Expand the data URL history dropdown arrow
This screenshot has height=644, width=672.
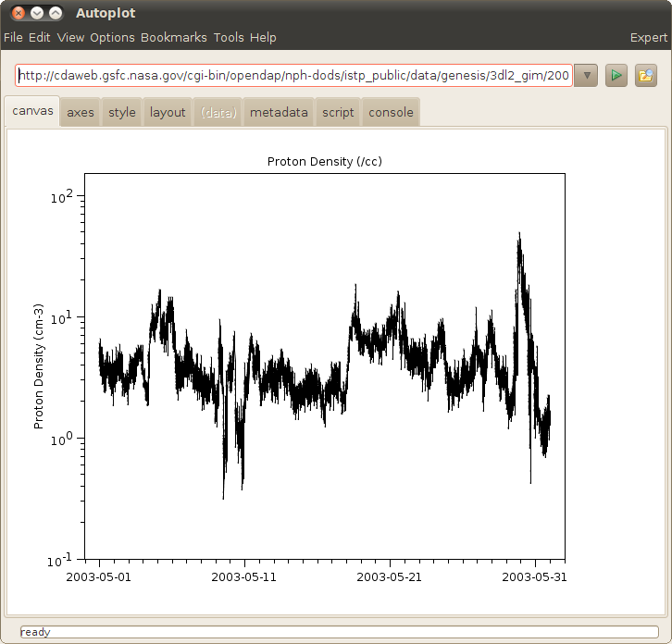586,76
